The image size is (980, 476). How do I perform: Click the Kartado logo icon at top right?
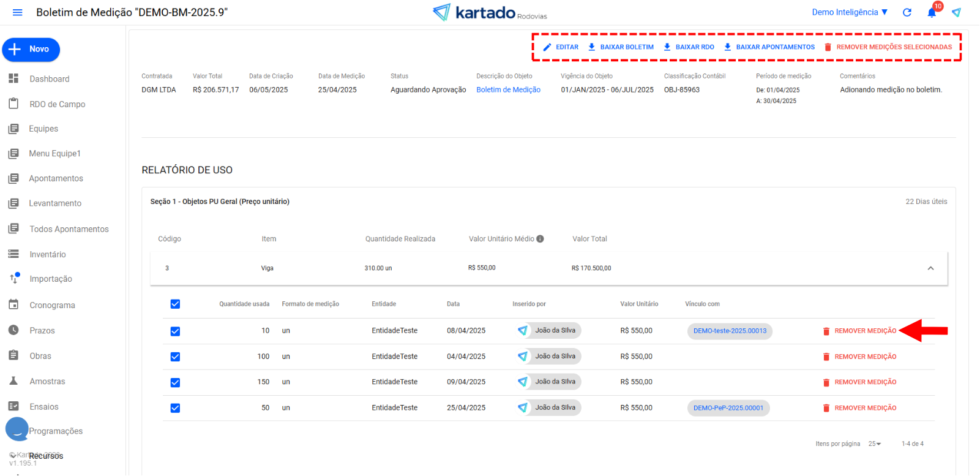coord(956,12)
